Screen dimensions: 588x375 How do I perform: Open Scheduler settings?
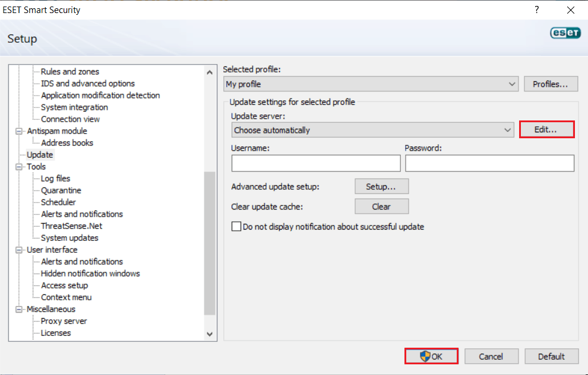point(58,202)
